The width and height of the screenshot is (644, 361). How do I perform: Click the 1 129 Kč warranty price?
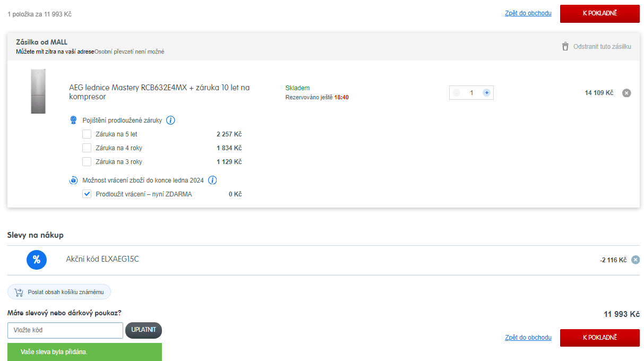click(x=229, y=162)
